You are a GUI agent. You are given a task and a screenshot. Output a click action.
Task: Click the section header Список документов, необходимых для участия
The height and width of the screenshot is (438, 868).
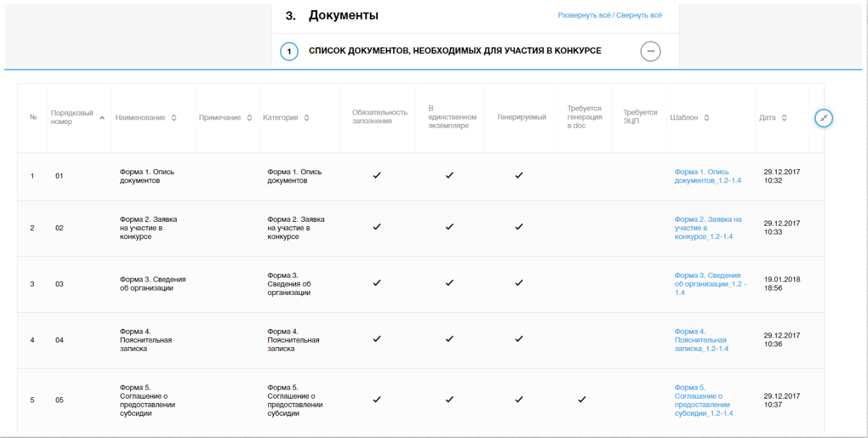point(455,51)
